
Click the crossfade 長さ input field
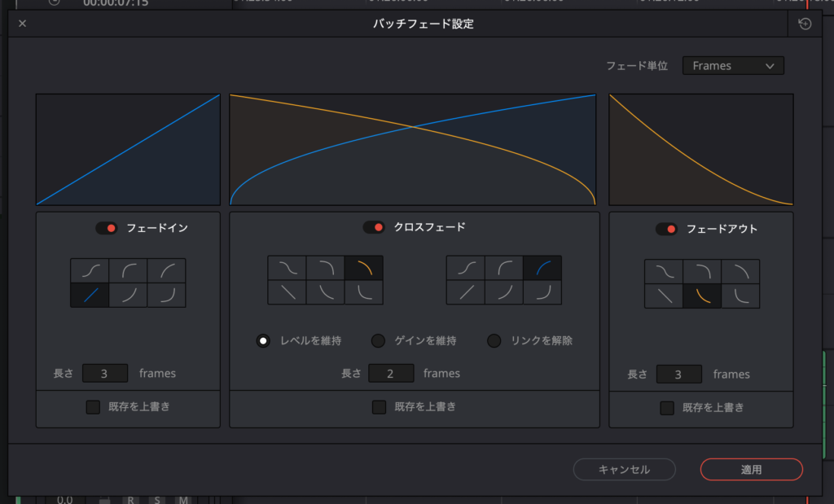(391, 373)
